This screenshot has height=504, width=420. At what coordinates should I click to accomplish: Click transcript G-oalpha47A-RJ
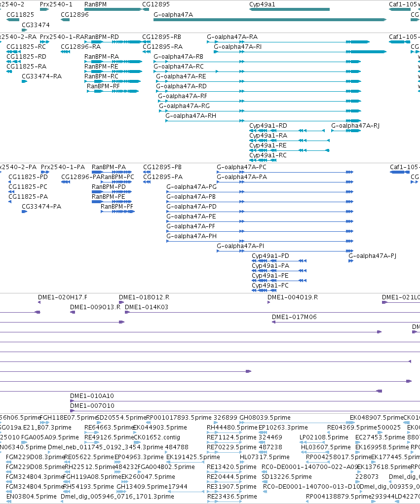tap(355, 126)
